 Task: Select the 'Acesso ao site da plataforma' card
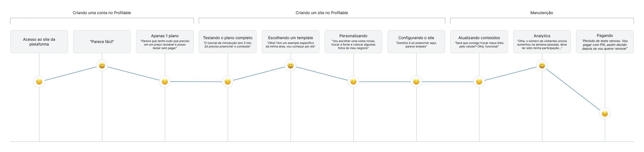click(x=39, y=42)
